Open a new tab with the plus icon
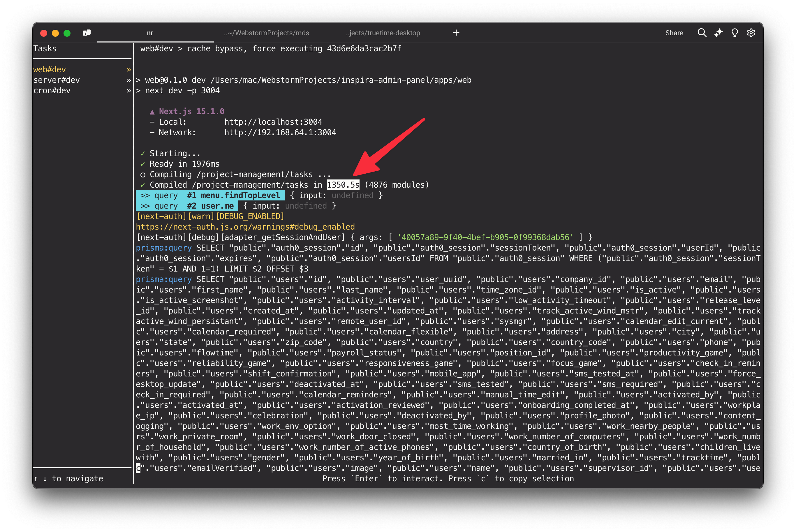The width and height of the screenshot is (796, 532). coord(456,33)
